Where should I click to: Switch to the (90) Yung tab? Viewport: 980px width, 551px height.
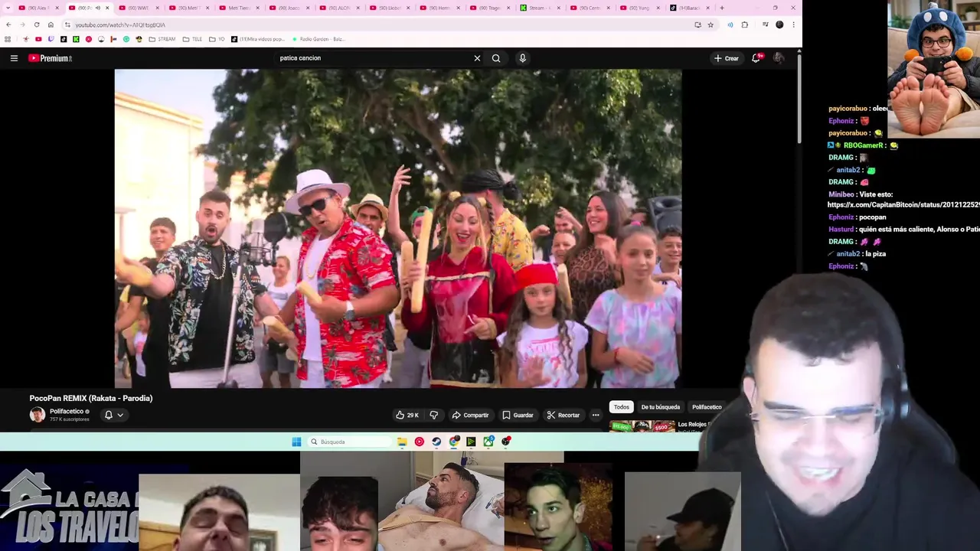point(639,8)
